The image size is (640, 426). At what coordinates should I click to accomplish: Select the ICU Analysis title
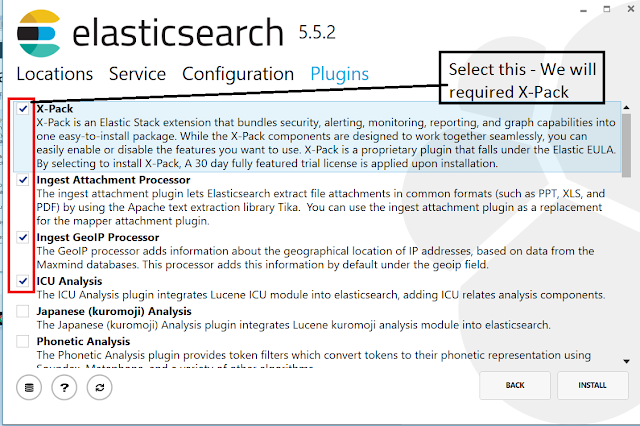point(69,281)
